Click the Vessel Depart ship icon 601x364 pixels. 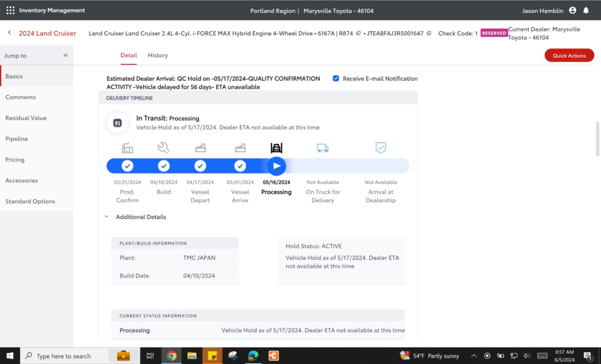200,148
